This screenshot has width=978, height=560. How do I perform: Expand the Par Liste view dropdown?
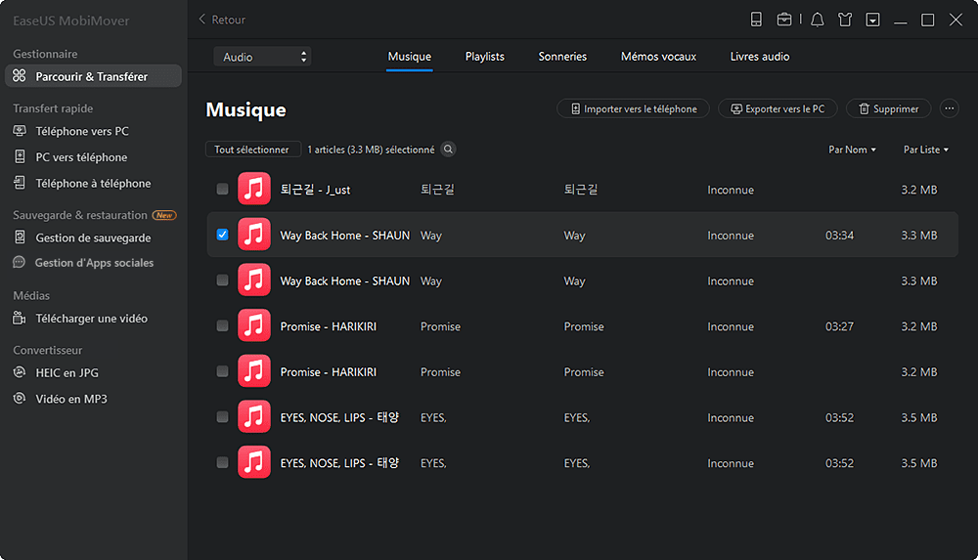pos(926,150)
